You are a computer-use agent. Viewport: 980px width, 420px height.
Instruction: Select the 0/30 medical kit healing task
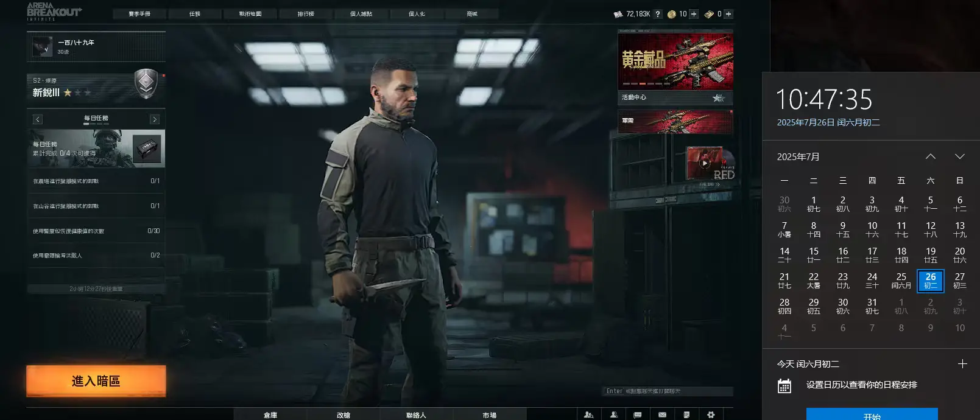point(96,231)
